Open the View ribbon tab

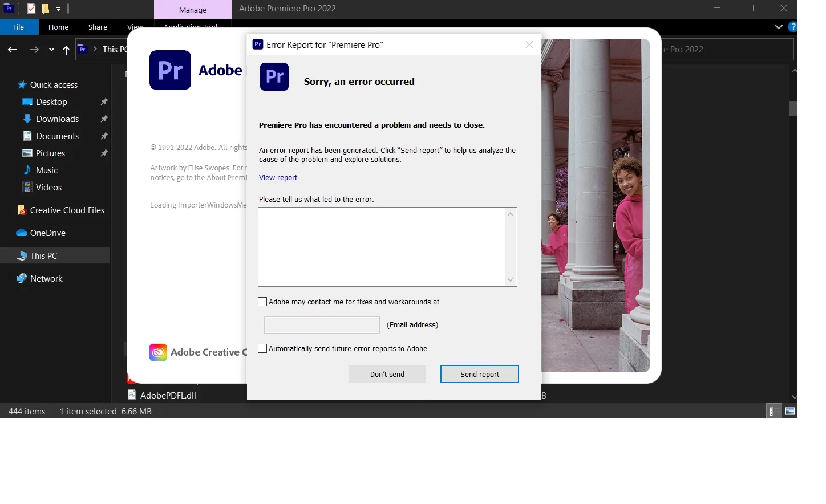[x=135, y=27]
